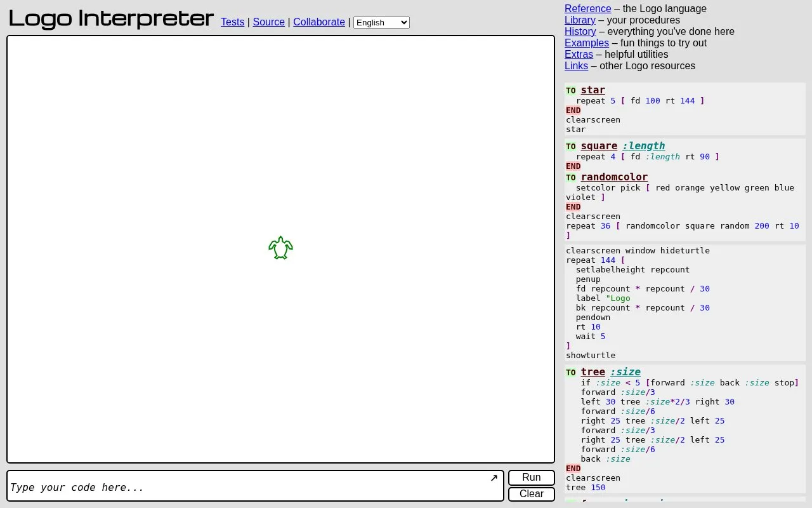Viewport: 812px width, 508px height.
Task: Expand the code editor with the arrow icon
Action: coord(494,478)
